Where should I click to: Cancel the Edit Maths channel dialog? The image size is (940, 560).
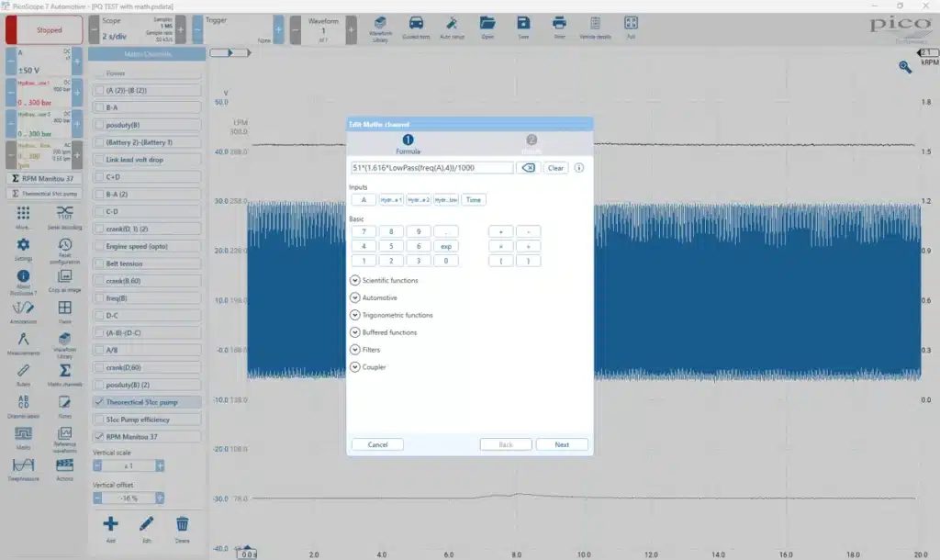click(377, 444)
